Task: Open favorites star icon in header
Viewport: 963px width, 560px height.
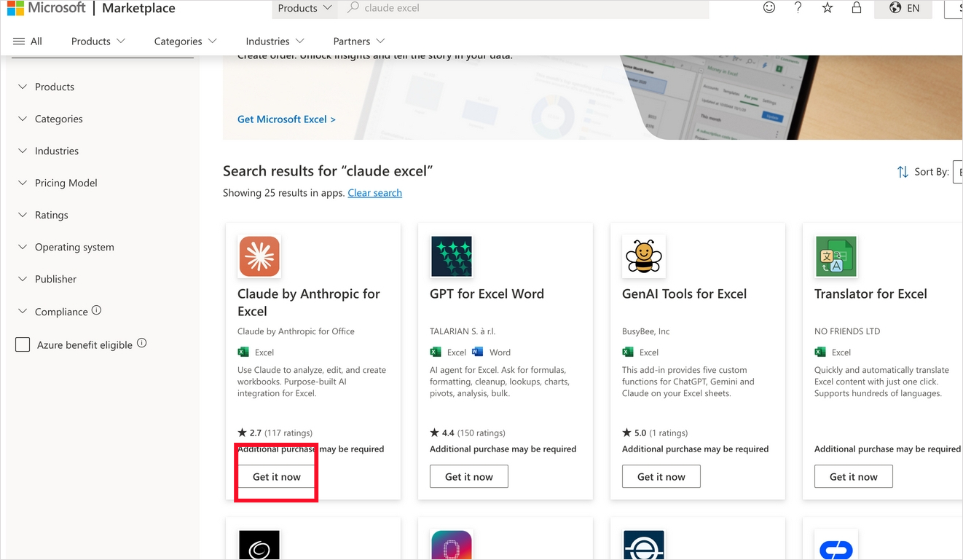Action: pyautogui.click(x=828, y=8)
